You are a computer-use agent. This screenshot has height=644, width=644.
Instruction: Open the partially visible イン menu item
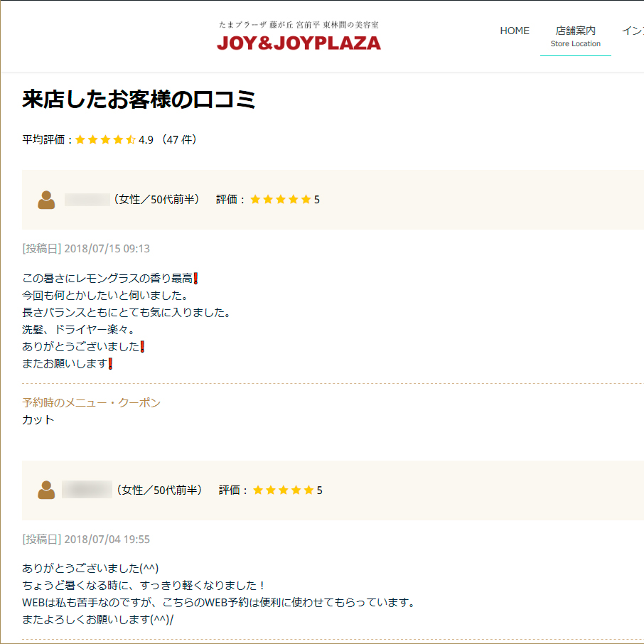click(632, 31)
